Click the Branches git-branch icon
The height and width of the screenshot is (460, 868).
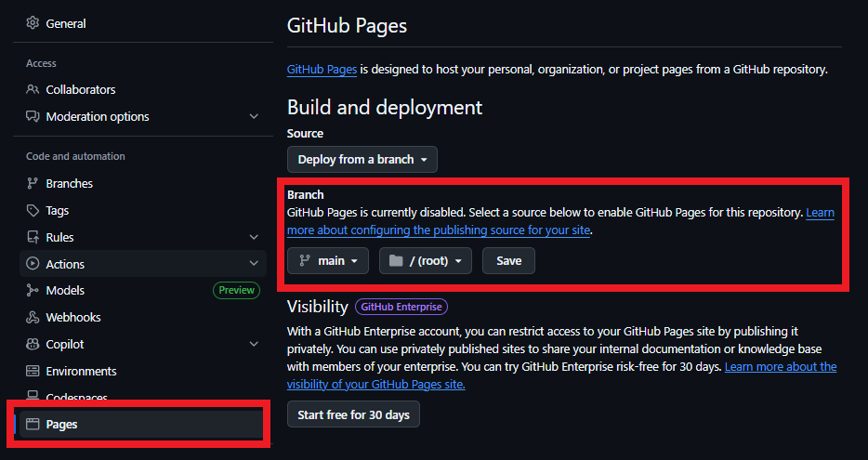tap(33, 184)
